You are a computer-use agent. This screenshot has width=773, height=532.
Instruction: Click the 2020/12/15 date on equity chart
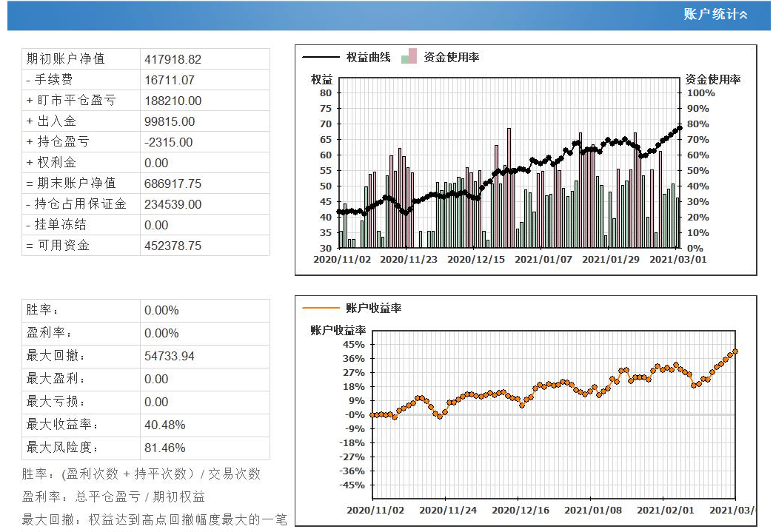pos(476,260)
